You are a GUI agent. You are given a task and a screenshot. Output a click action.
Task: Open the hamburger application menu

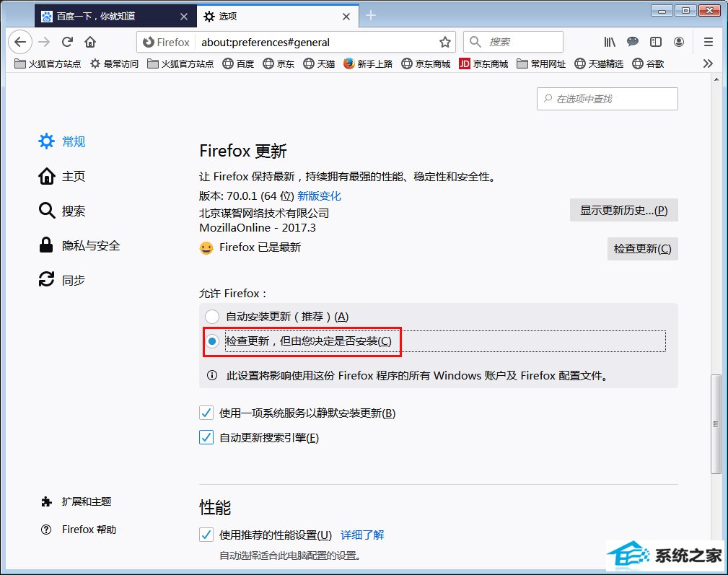click(x=708, y=43)
